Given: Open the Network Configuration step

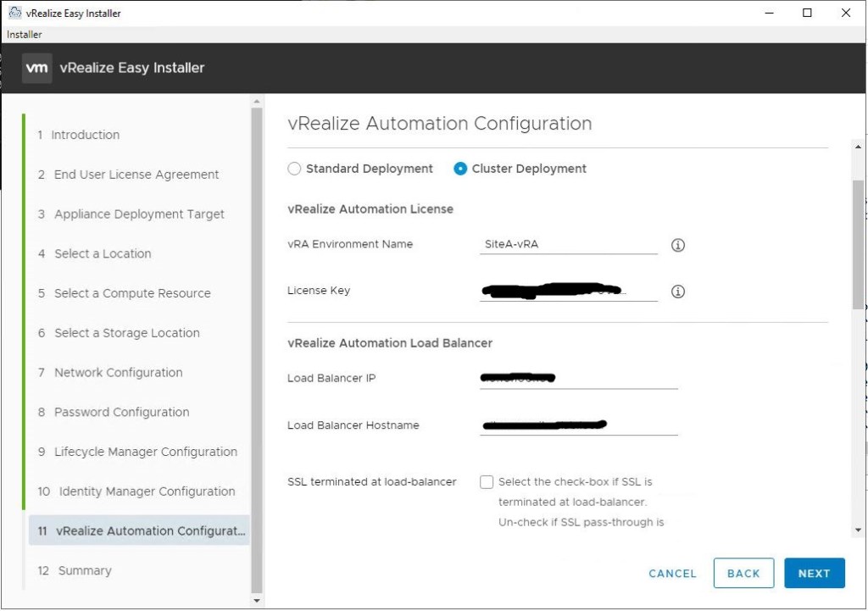Looking at the screenshot, I should click(118, 373).
